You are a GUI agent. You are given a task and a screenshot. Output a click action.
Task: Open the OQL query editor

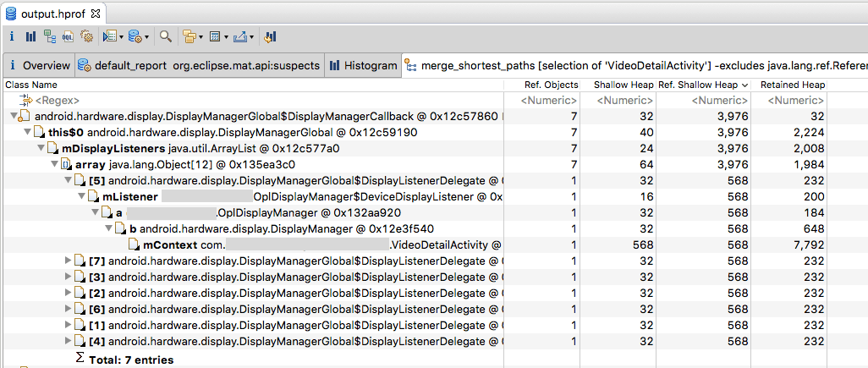click(68, 36)
